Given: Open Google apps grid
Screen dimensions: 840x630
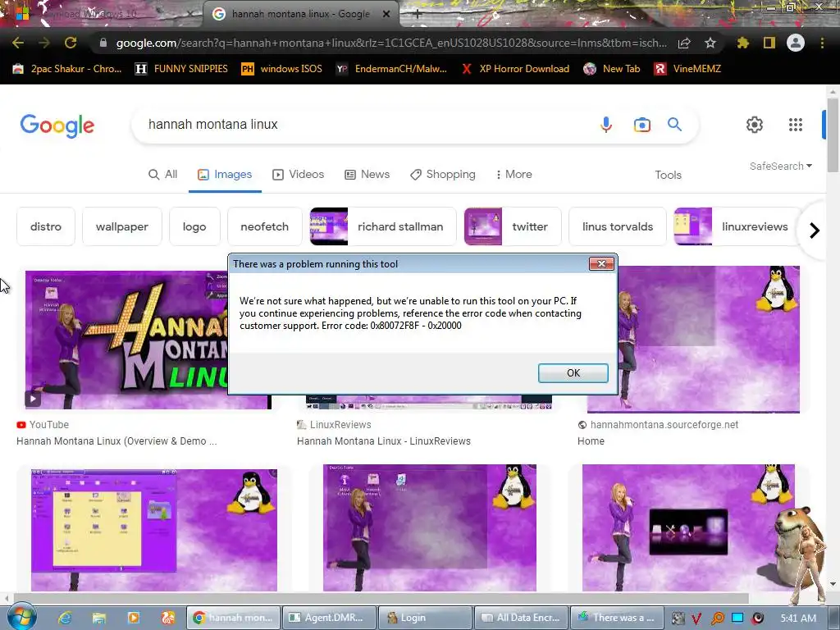Looking at the screenshot, I should (796, 125).
